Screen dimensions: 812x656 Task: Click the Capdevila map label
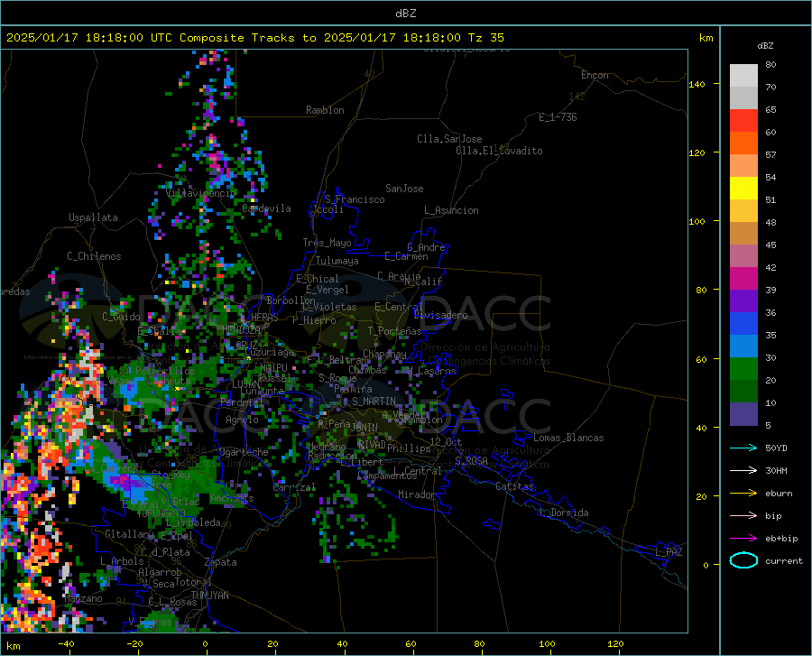(267, 208)
